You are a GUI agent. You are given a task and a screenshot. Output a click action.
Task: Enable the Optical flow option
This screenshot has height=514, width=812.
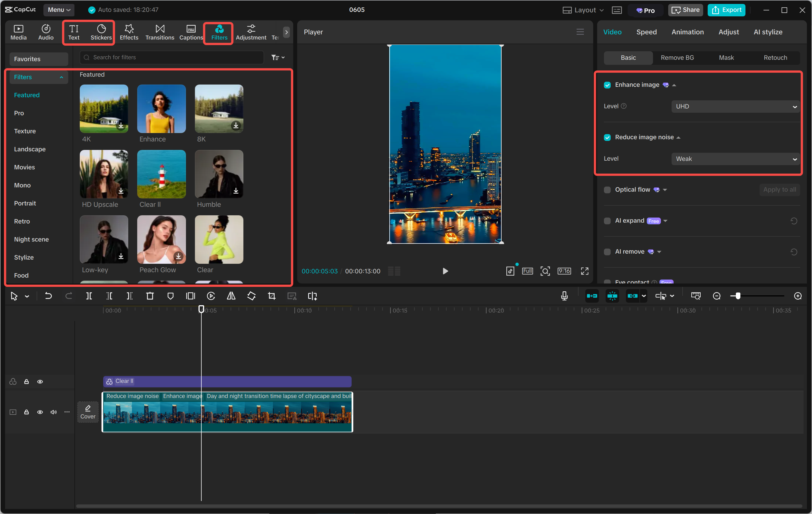click(x=607, y=190)
